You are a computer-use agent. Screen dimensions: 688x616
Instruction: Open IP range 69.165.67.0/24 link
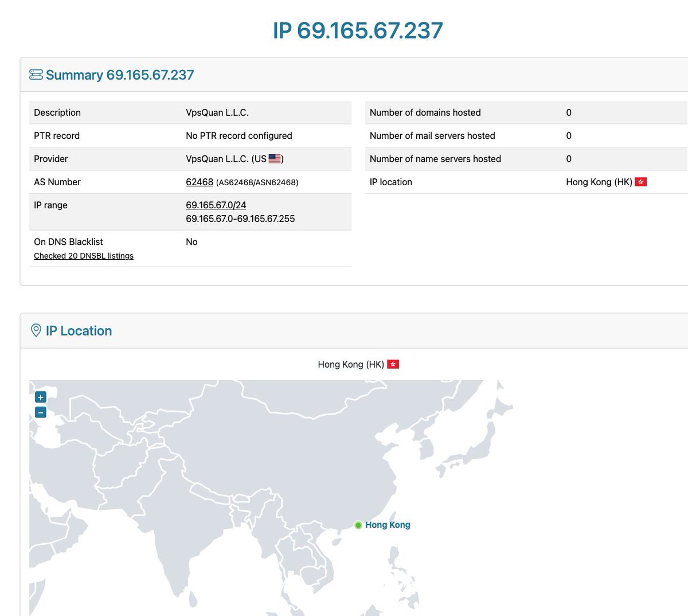(x=216, y=205)
